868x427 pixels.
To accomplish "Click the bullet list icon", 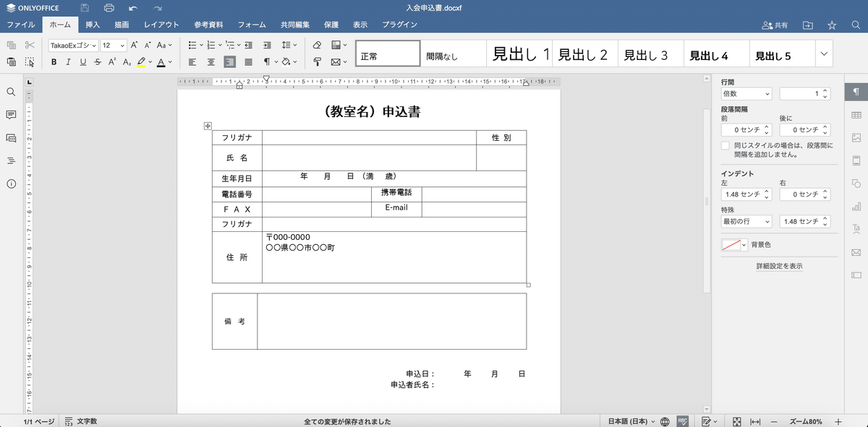I will (x=194, y=45).
